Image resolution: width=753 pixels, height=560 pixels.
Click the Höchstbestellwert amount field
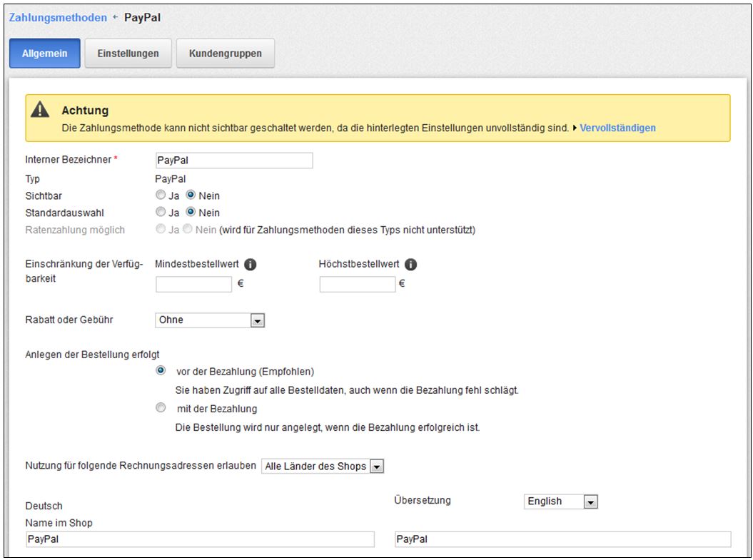(x=358, y=284)
